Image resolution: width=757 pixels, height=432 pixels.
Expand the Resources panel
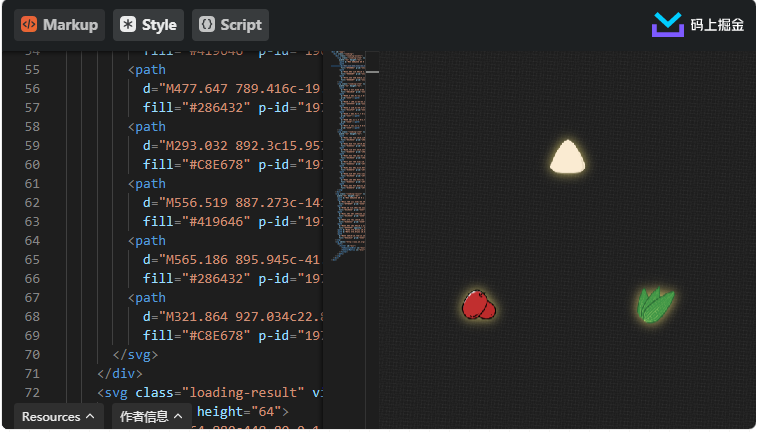click(58, 416)
